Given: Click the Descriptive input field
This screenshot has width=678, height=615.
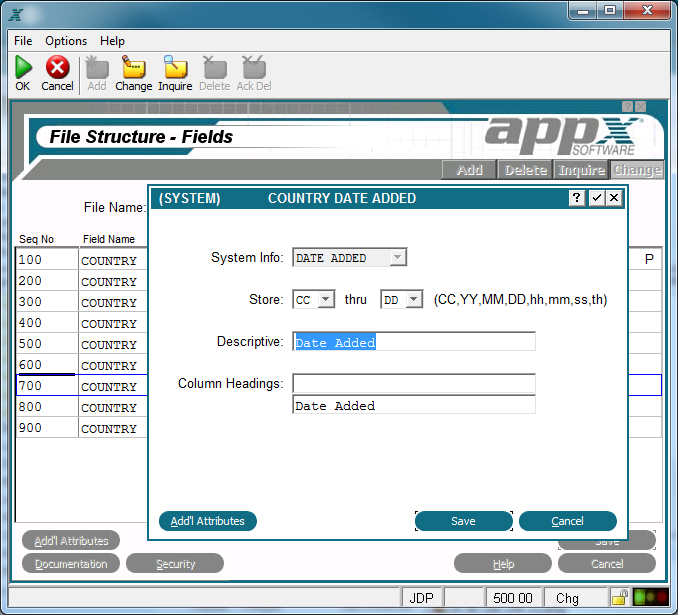Looking at the screenshot, I should (x=414, y=342).
